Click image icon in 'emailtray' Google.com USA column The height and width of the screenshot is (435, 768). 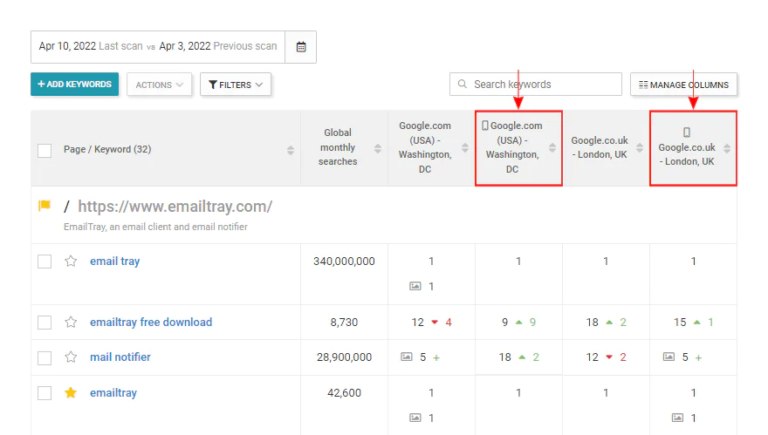point(415,418)
